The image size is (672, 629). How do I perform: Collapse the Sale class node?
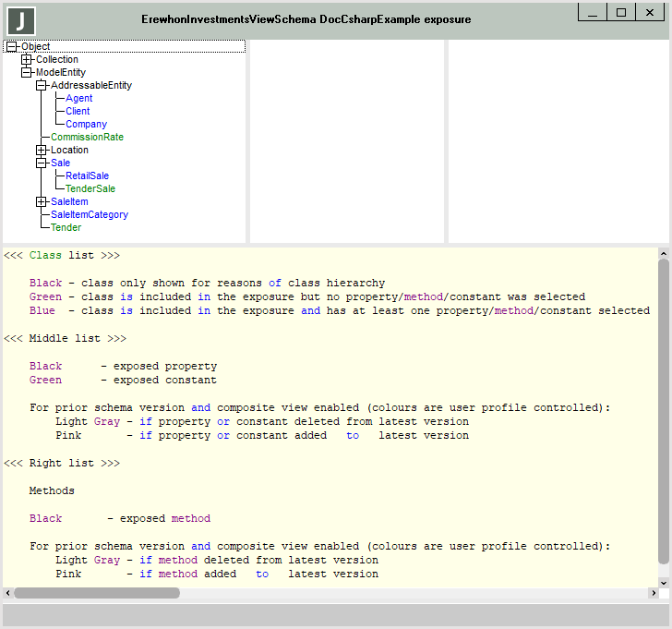point(42,163)
